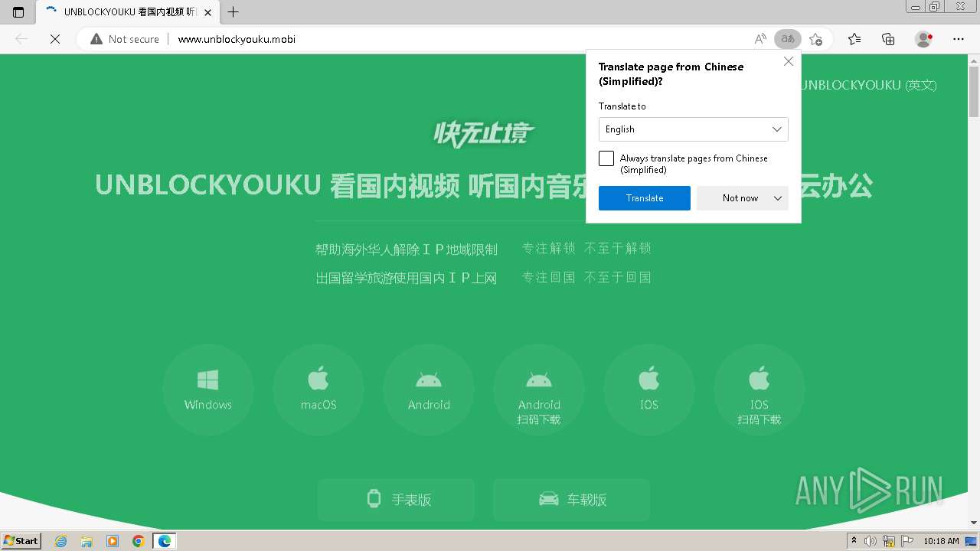
Task: Open the Windows Start menu
Action: click(21, 540)
